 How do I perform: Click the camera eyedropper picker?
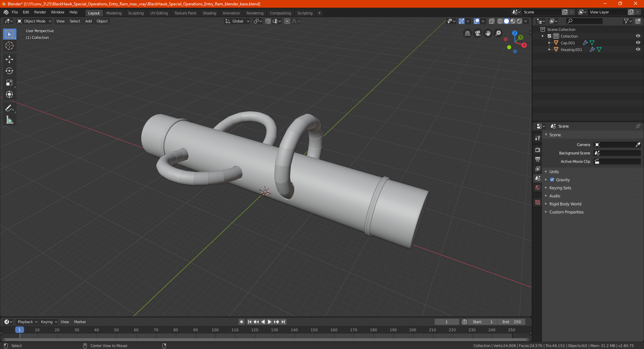(638, 145)
